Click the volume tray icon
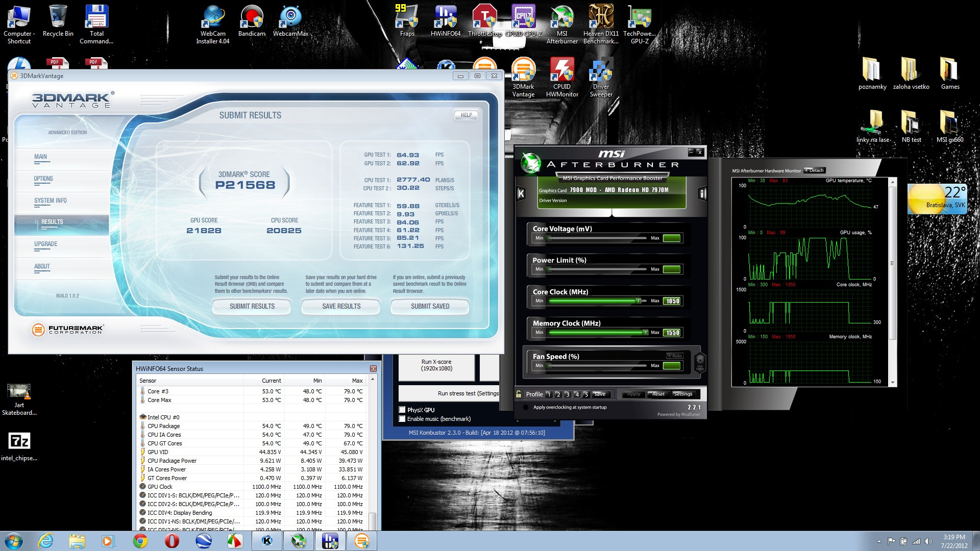This screenshot has width=980, height=551. [x=928, y=541]
